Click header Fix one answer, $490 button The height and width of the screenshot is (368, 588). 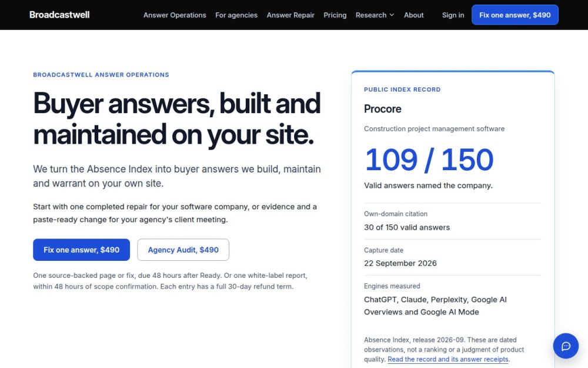point(515,15)
